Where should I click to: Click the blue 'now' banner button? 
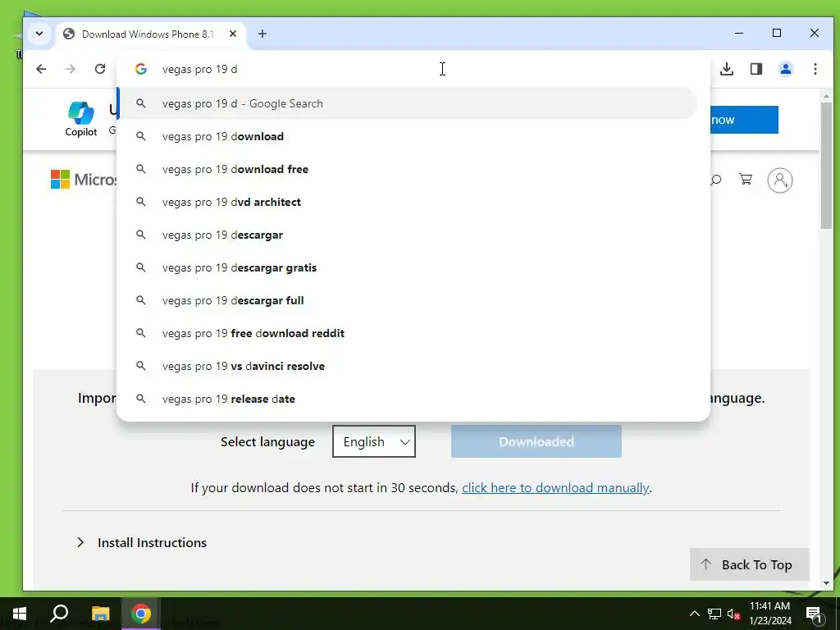click(x=744, y=120)
